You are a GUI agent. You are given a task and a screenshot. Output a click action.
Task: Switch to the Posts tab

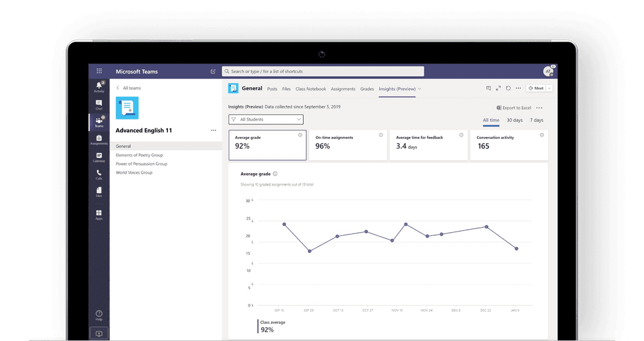[x=272, y=89]
